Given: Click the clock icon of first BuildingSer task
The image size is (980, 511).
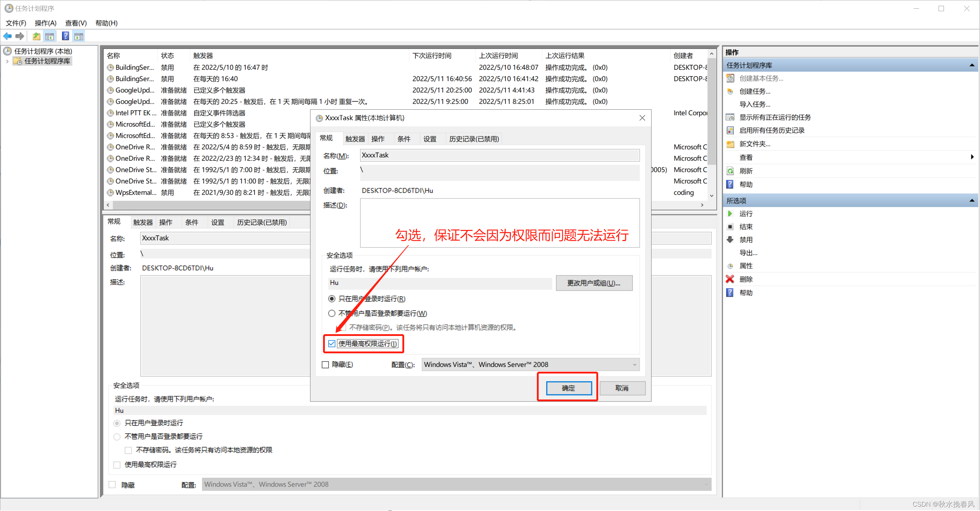Looking at the screenshot, I should pos(110,67).
